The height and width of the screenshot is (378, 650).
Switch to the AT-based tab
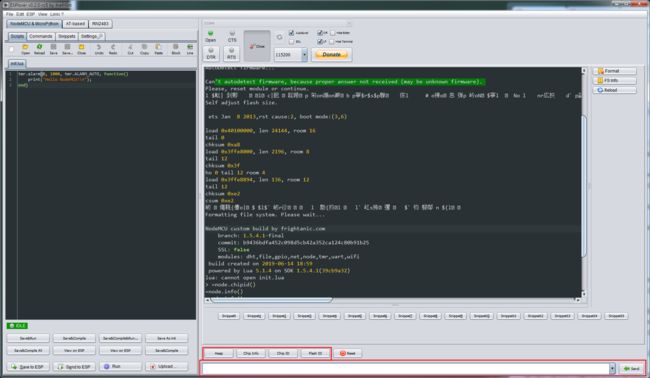coord(75,24)
